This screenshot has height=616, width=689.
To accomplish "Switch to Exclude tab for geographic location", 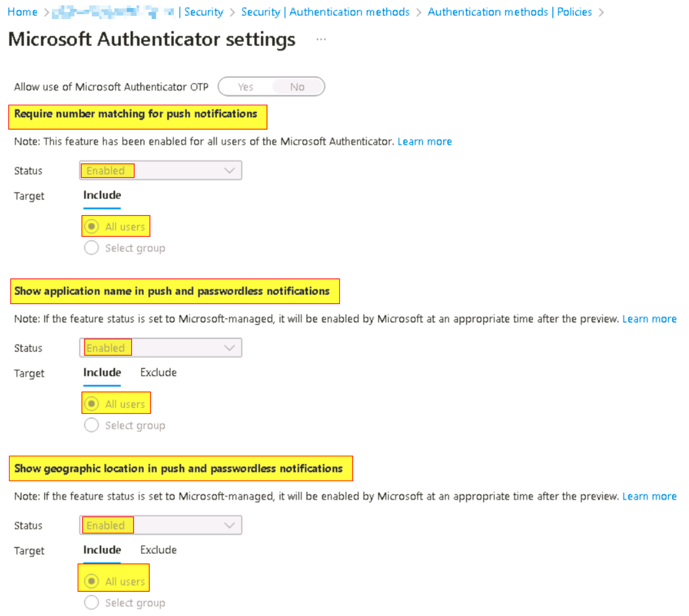I will pyautogui.click(x=158, y=550).
